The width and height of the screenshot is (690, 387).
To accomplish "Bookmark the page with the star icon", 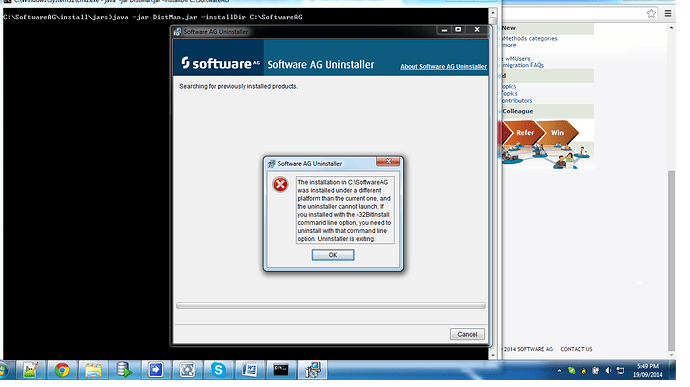I will (x=651, y=14).
